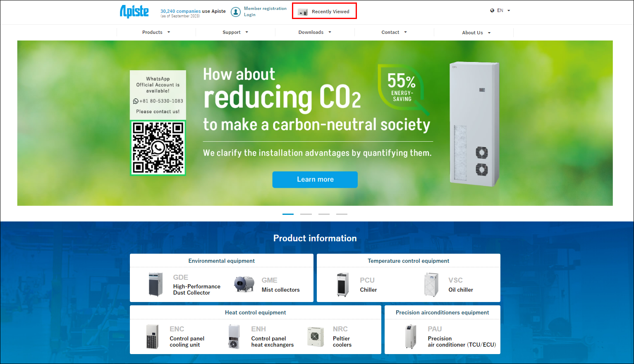Click High-Performance Dust Collector text
The width and height of the screenshot is (634, 364).
click(197, 290)
